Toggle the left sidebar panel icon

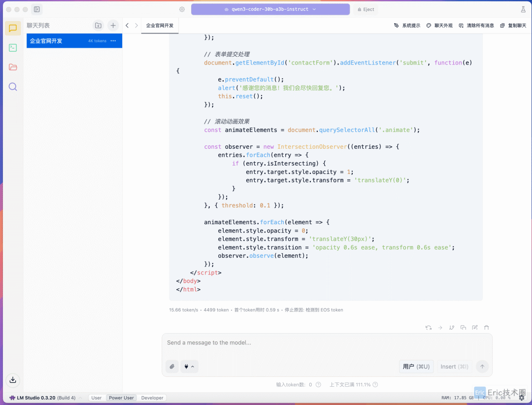pyautogui.click(x=36, y=9)
